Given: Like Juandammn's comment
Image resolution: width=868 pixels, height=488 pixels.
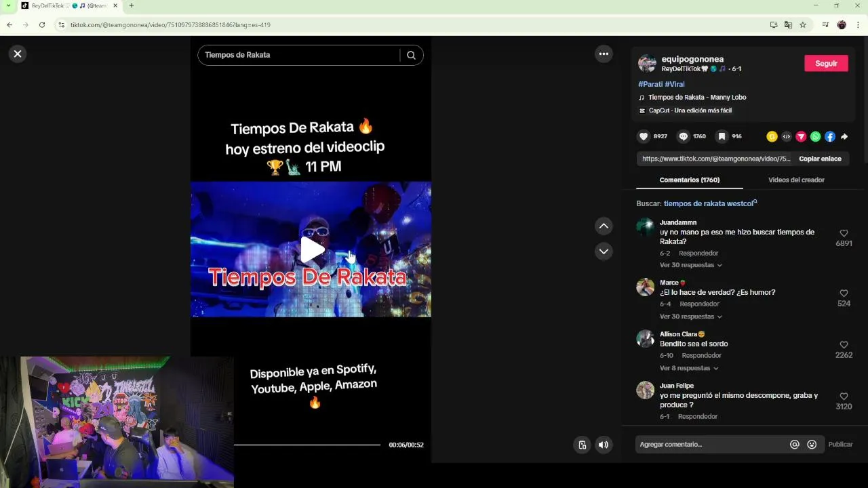Looking at the screenshot, I should 844,233.
